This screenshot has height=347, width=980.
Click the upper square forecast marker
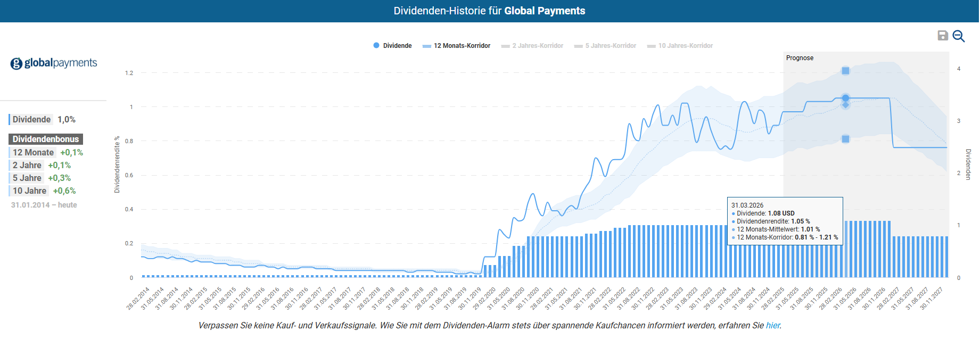point(845,71)
